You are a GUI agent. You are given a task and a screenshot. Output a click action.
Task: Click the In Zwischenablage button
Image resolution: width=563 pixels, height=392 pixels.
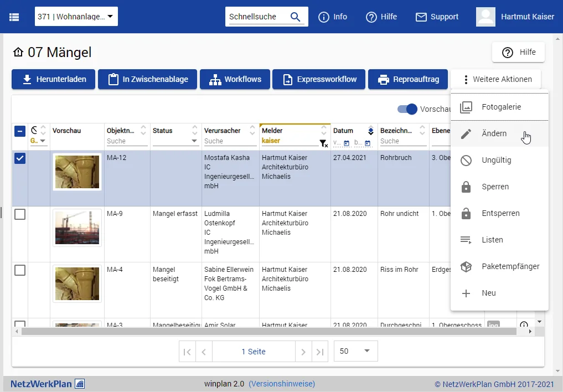pyautogui.click(x=148, y=79)
